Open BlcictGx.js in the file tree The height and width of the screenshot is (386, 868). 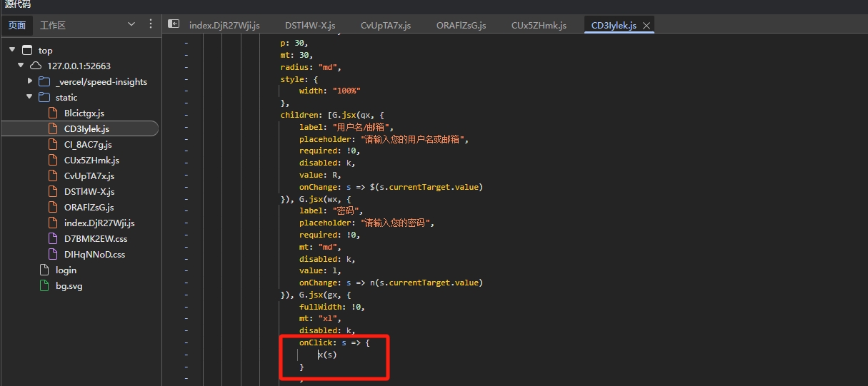click(x=84, y=113)
